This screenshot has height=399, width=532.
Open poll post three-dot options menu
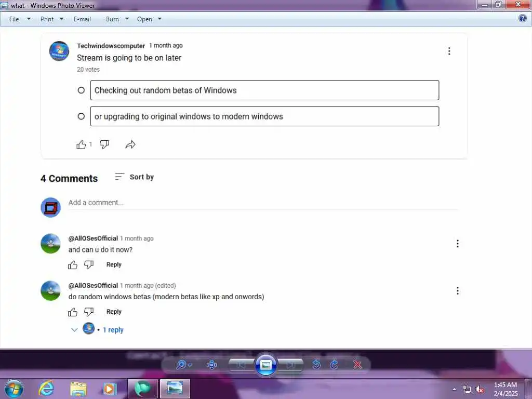pos(449,51)
